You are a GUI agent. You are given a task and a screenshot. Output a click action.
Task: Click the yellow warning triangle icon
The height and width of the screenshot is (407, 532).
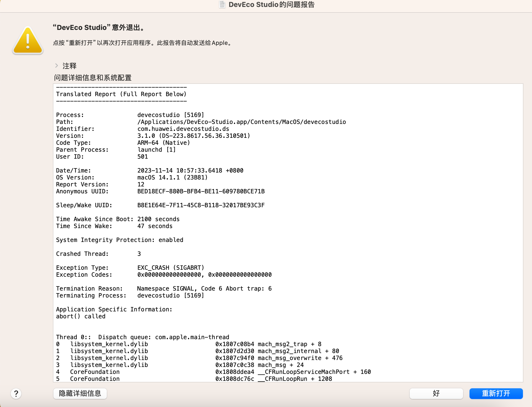click(x=28, y=41)
